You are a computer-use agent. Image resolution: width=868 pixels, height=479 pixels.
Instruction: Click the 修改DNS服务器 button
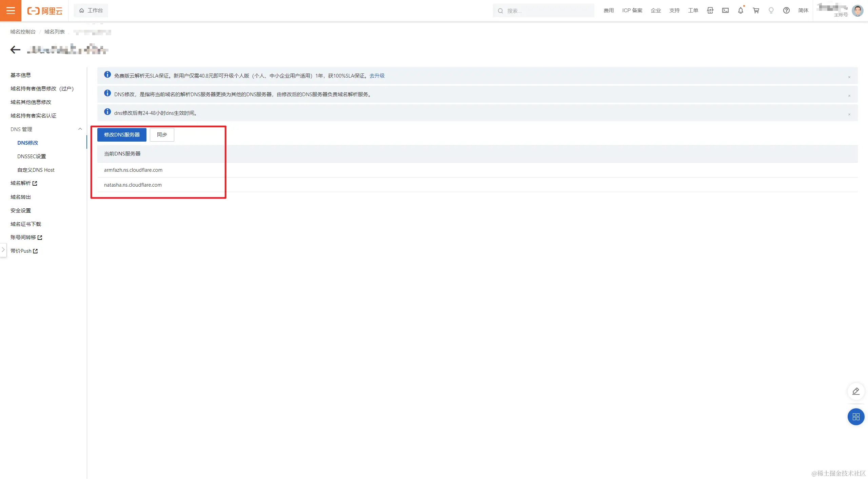coord(122,135)
